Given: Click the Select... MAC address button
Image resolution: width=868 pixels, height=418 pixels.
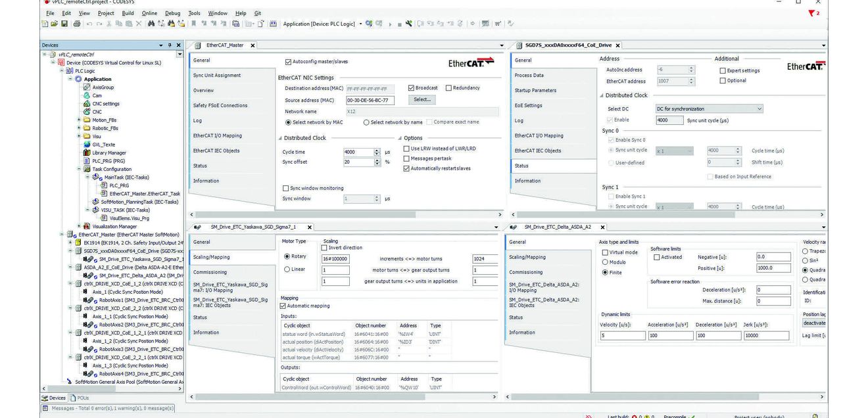Looking at the screenshot, I should [x=422, y=99].
